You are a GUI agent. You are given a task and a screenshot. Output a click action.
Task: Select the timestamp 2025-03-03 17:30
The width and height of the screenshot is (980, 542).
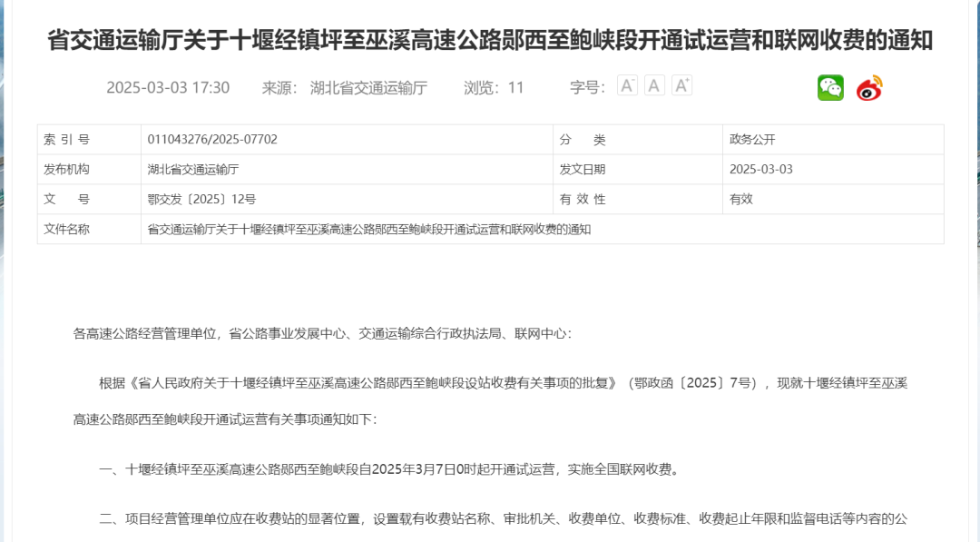pyautogui.click(x=168, y=87)
